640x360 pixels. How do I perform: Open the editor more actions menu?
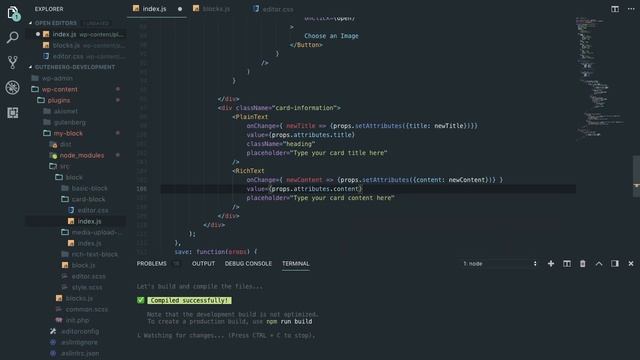point(631,9)
